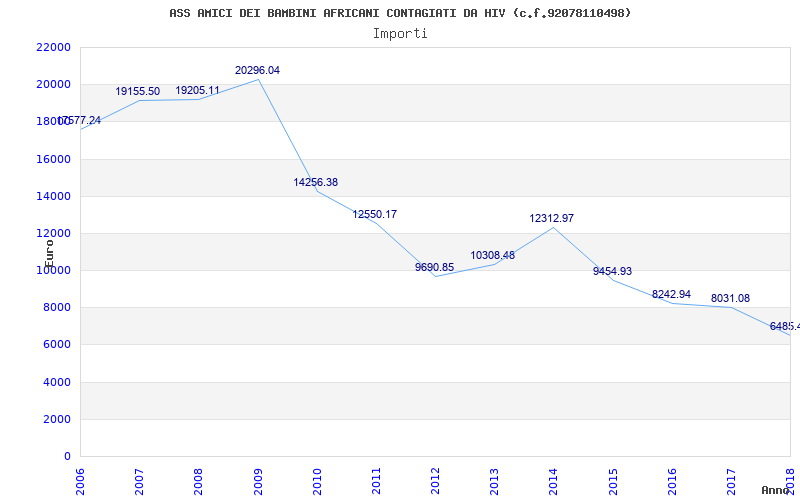Click the 'Euro' y-axis label
Screen dimensions: 800x500
coord(49,254)
